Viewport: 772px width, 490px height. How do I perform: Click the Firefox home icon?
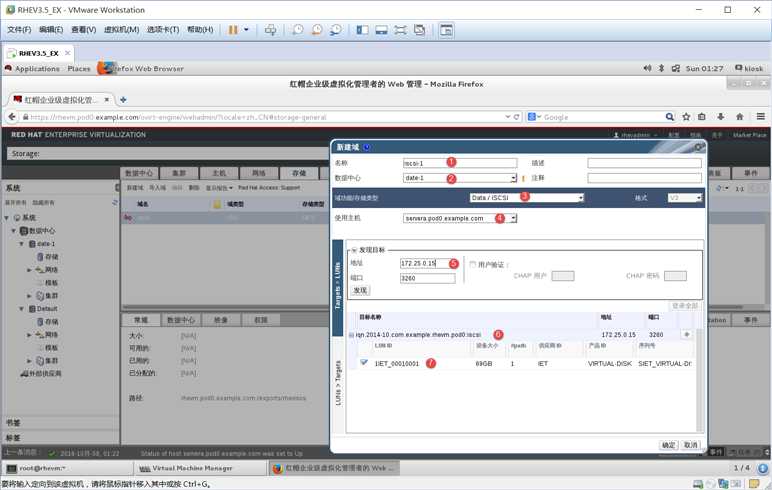click(739, 117)
